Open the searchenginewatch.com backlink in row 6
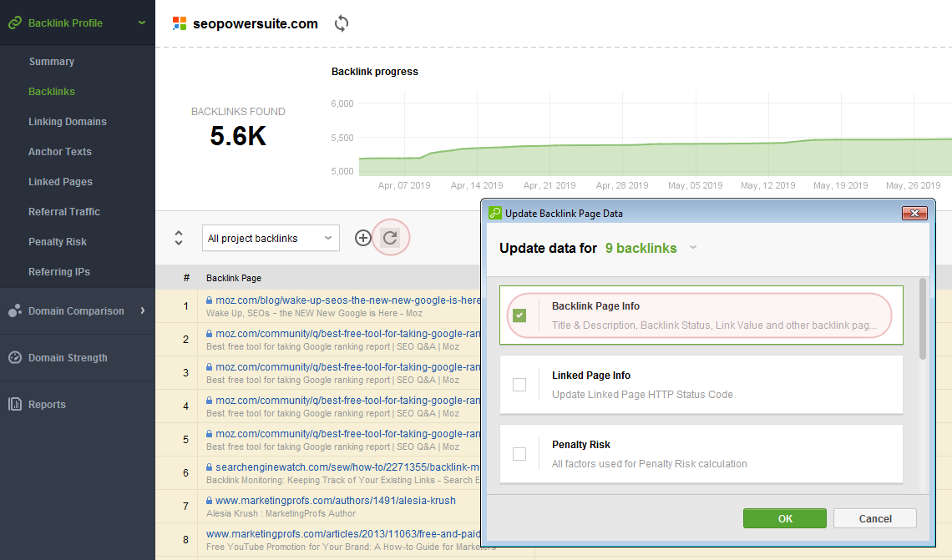Screen dimensions: 952x560 [x=348, y=467]
